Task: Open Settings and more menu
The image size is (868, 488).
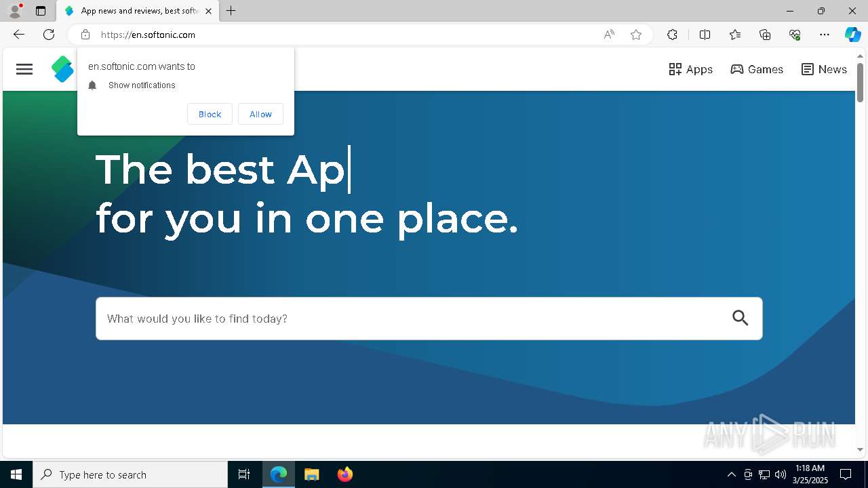Action: pyautogui.click(x=825, y=35)
